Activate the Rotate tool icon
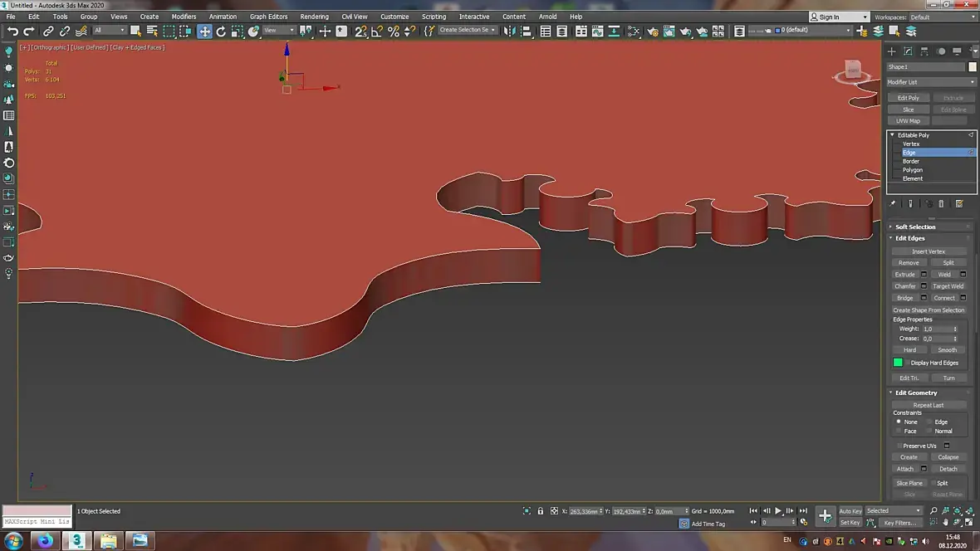Image resolution: width=980 pixels, height=551 pixels. (x=221, y=32)
